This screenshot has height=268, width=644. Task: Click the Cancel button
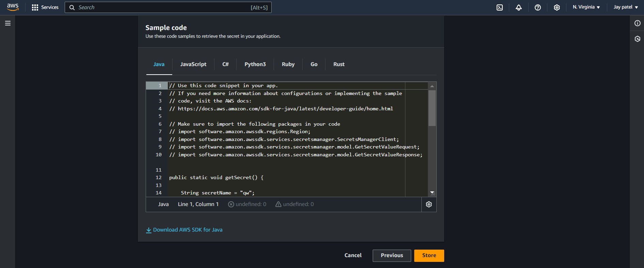353,255
